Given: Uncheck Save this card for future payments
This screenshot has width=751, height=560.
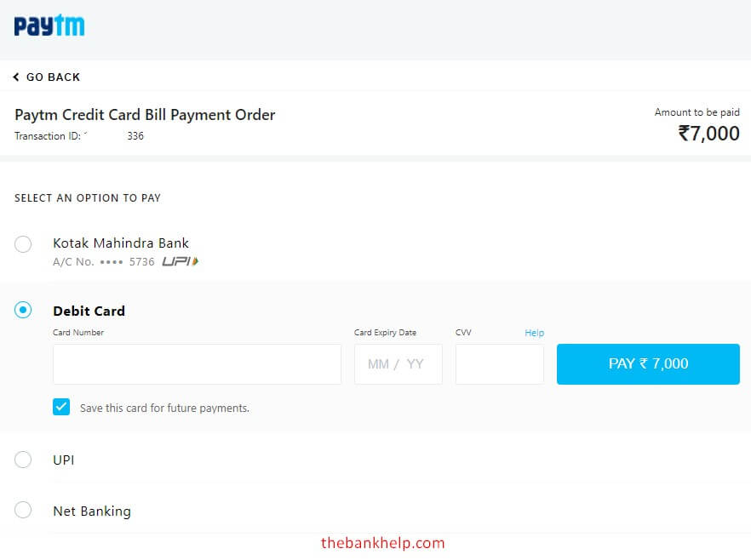Looking at the screenshot, I should click(61, 407).
